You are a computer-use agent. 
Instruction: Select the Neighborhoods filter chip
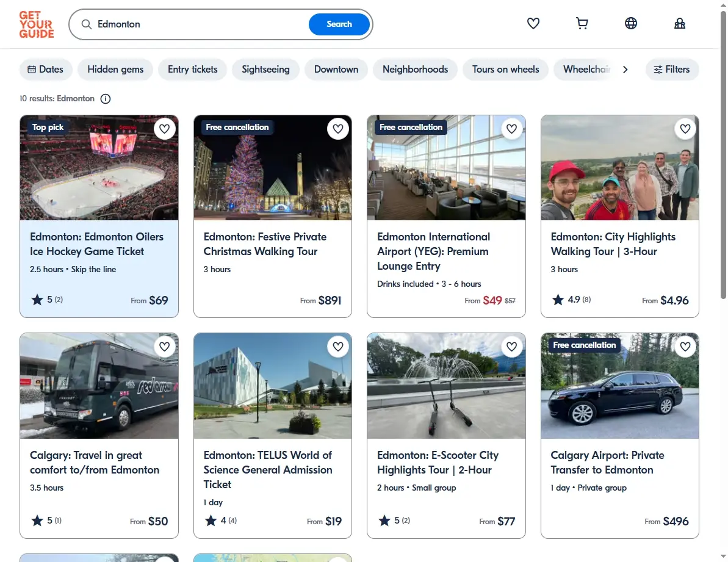point(416,70)
